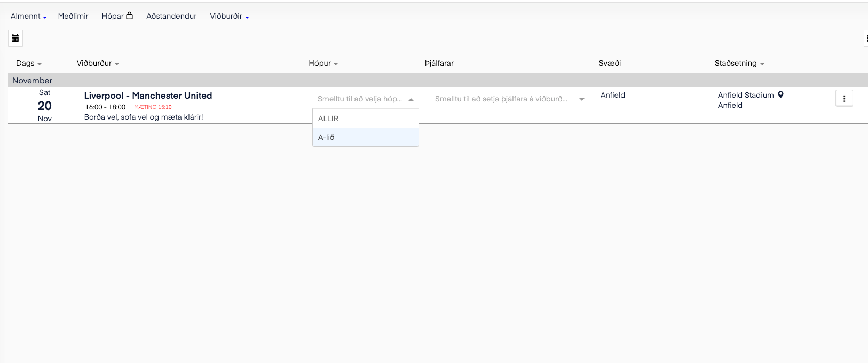This screenshot has height=363, width=868.
Task: Sort by the Viðburður column header
Action: click(x=98, y=63)
